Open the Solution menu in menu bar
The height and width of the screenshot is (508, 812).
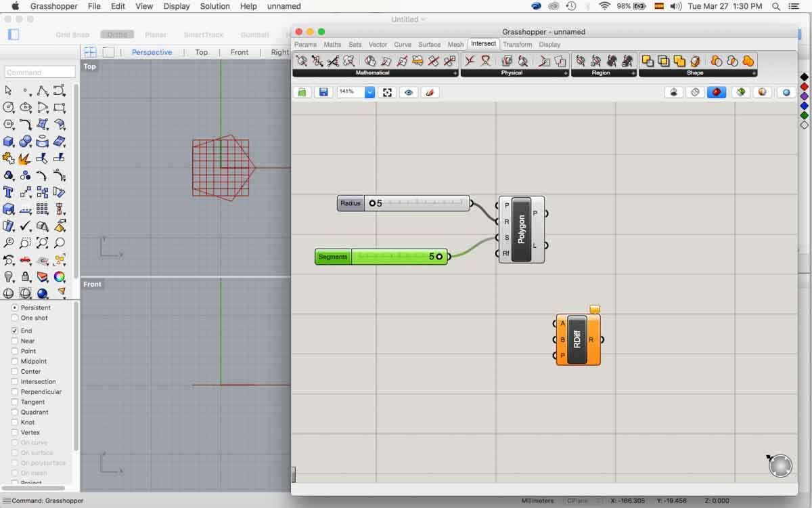[215, 6]
